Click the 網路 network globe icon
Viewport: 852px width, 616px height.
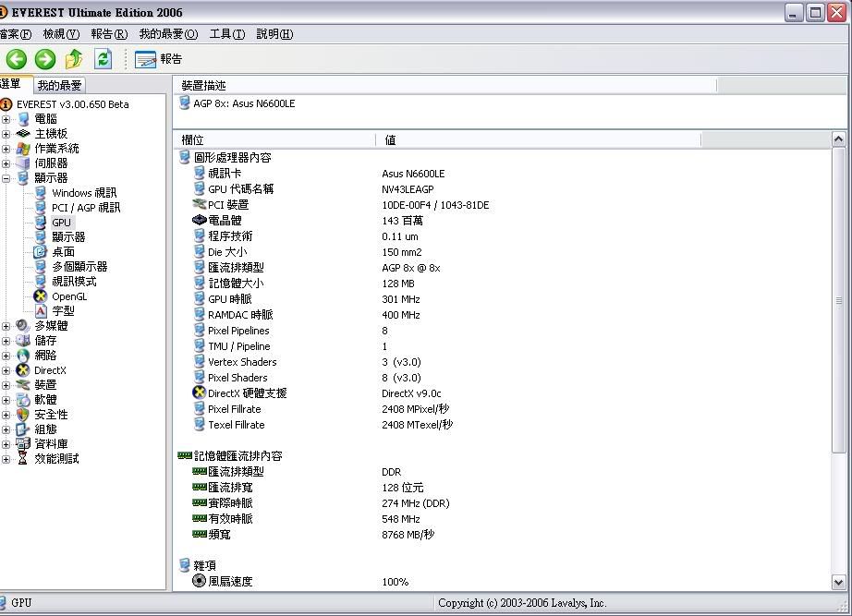click(23, 356)
